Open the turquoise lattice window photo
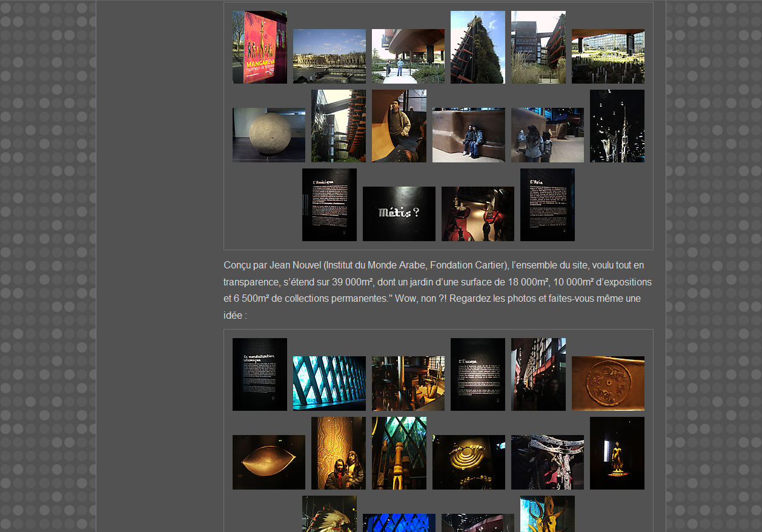This screenshot has height=532, width=762. (x=329, y=384)
